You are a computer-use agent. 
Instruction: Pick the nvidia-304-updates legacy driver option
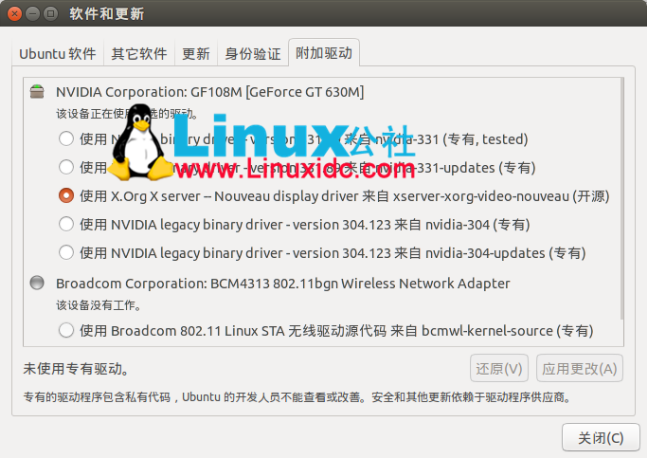point(66,253)
